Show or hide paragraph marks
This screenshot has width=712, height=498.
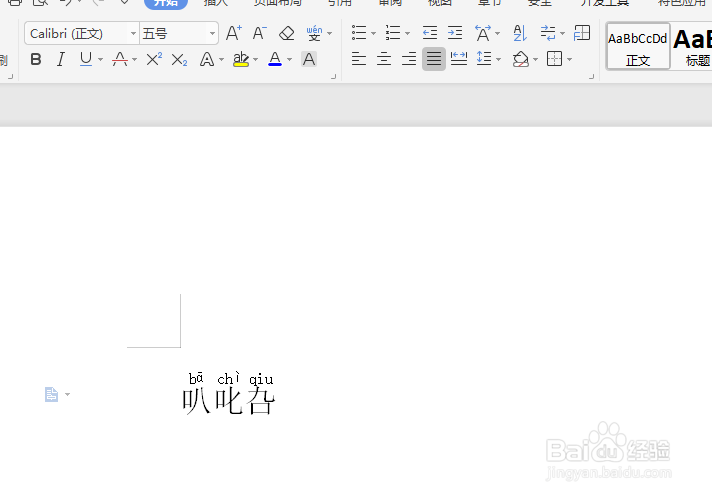coord(548,33)
